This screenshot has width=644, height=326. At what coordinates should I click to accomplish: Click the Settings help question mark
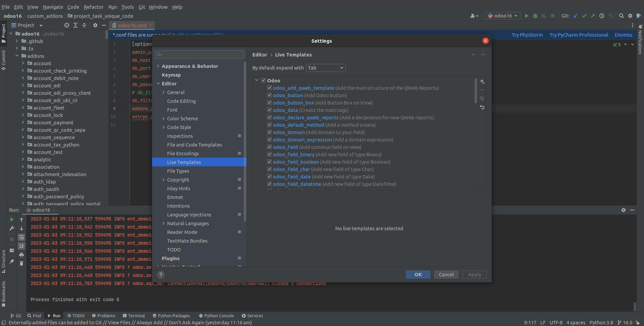(161, 275)
